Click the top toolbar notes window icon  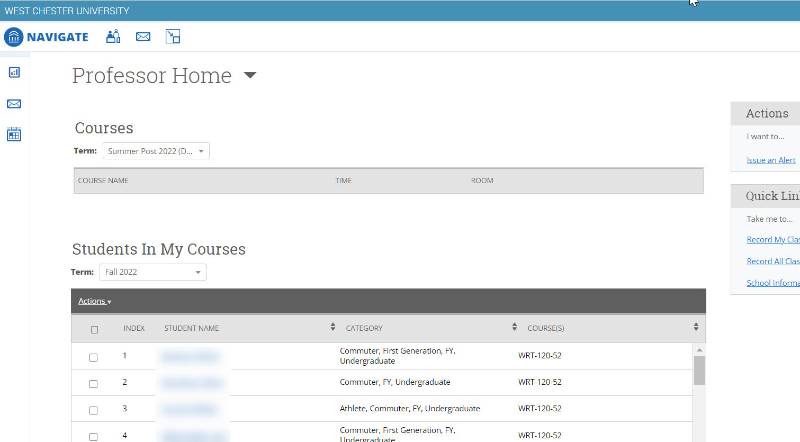pyautogui.click(x=173, y=37)
